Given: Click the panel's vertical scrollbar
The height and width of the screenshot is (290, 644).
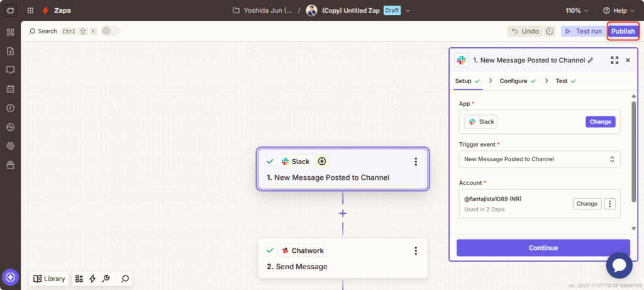Looking at the screenshot, I should point(633,151).
